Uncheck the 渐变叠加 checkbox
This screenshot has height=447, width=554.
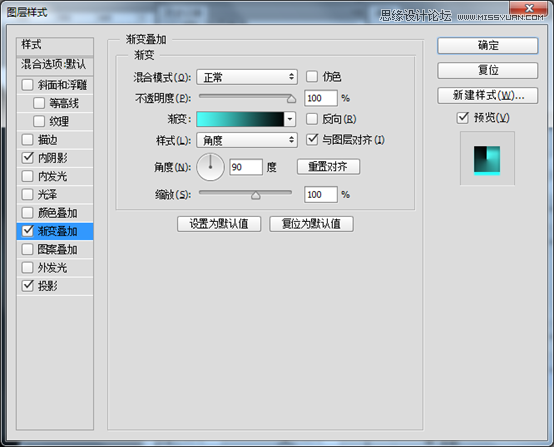pos(28,231)
